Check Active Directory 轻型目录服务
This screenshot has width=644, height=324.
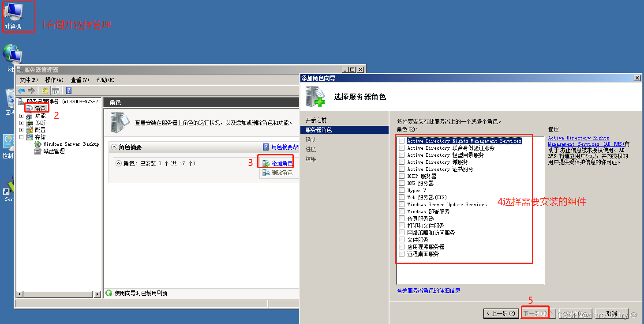point(401,155)
